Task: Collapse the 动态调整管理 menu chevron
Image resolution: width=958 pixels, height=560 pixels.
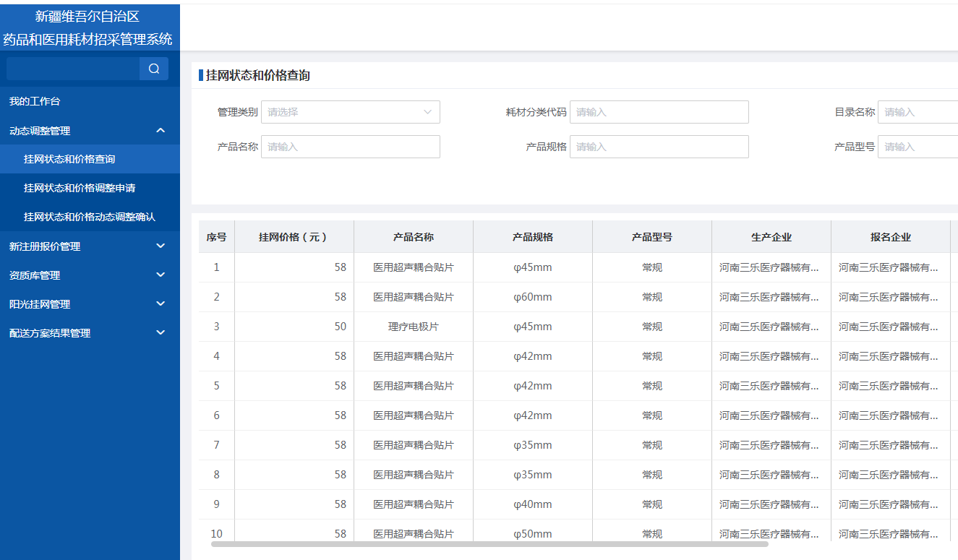Action: pos(161,131)
